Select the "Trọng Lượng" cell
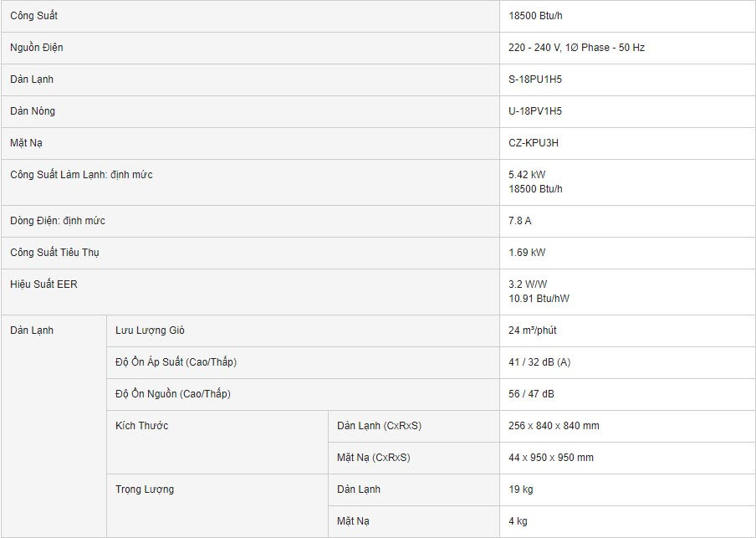Screen dimensions: 756x538 coord(145,489)
